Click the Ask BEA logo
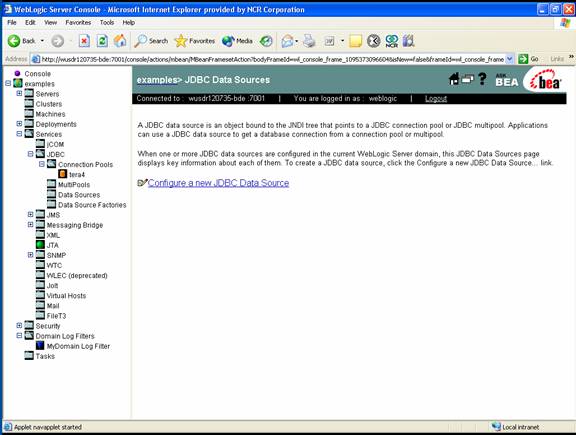576x435 pixels. click(507, 80)
